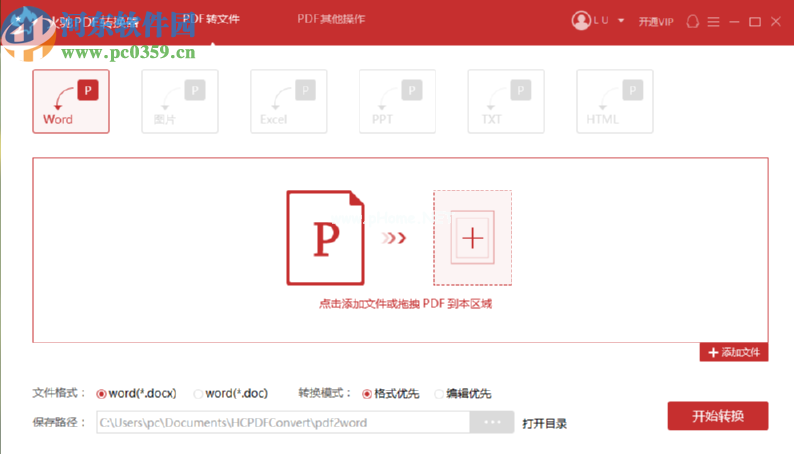
Task: Pick the PDF to PPT conversion icon
Action: [397, 101]
